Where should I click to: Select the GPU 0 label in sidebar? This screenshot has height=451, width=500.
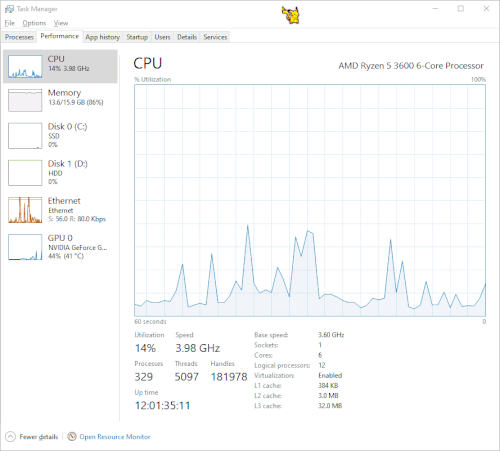click(x=60, y=238)
